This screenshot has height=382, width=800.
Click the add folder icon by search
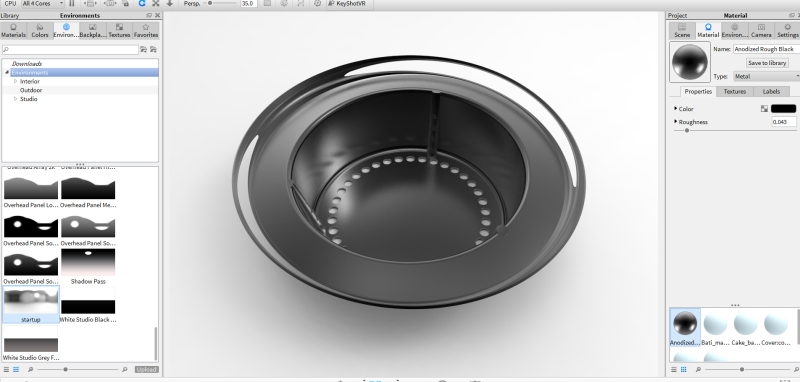coord(143,49)
